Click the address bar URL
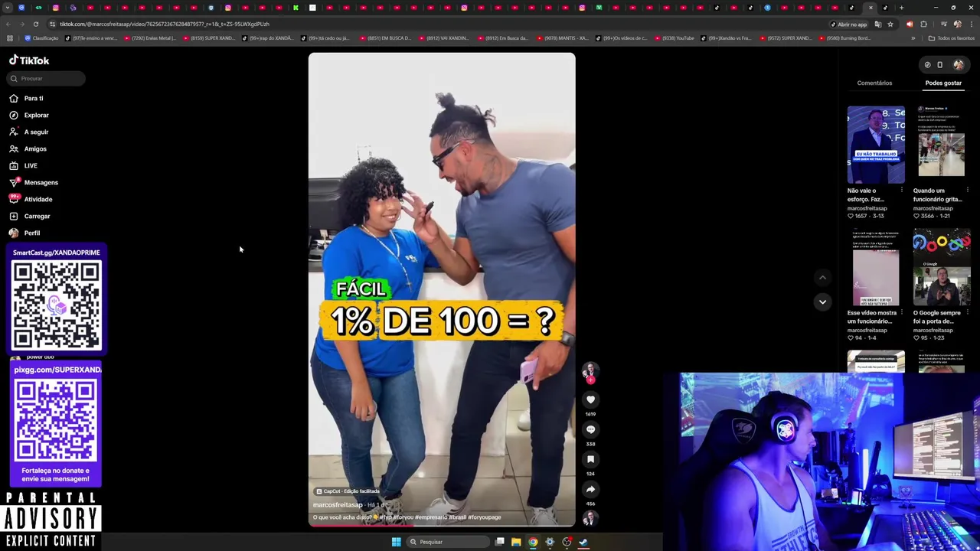 (165, 24)
